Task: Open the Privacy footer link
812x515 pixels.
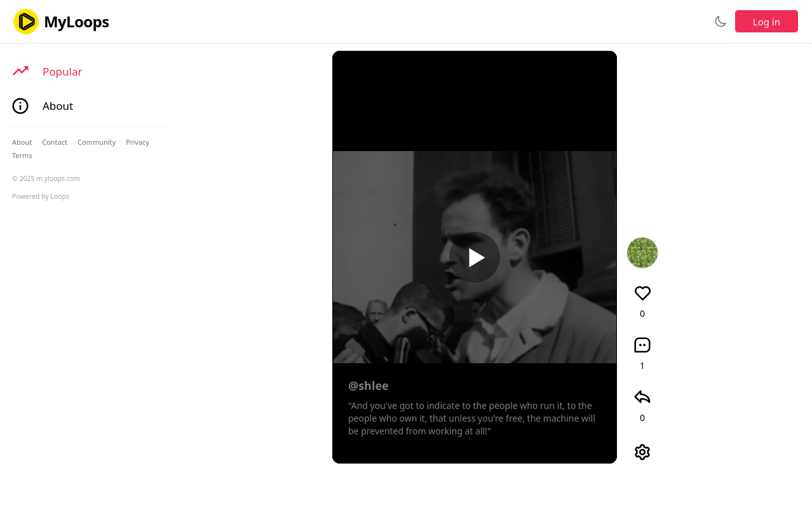Action: [137, 142]
